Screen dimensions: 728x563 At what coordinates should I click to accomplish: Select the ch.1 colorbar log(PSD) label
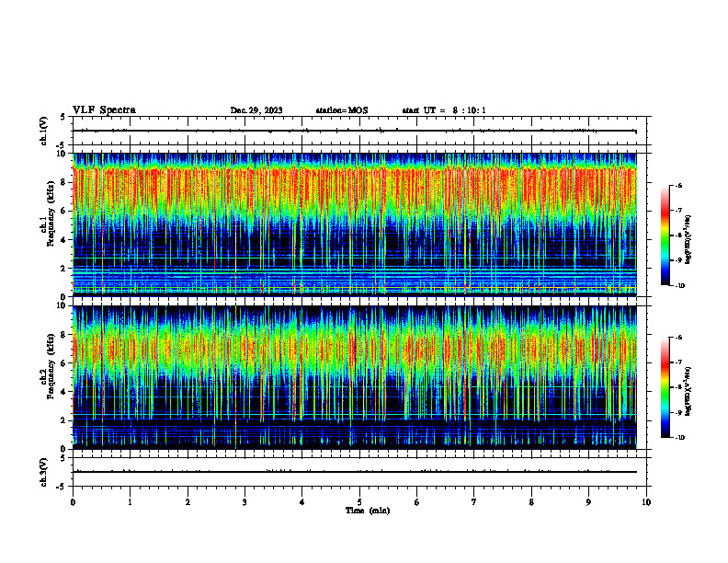(x=688, y=240)
